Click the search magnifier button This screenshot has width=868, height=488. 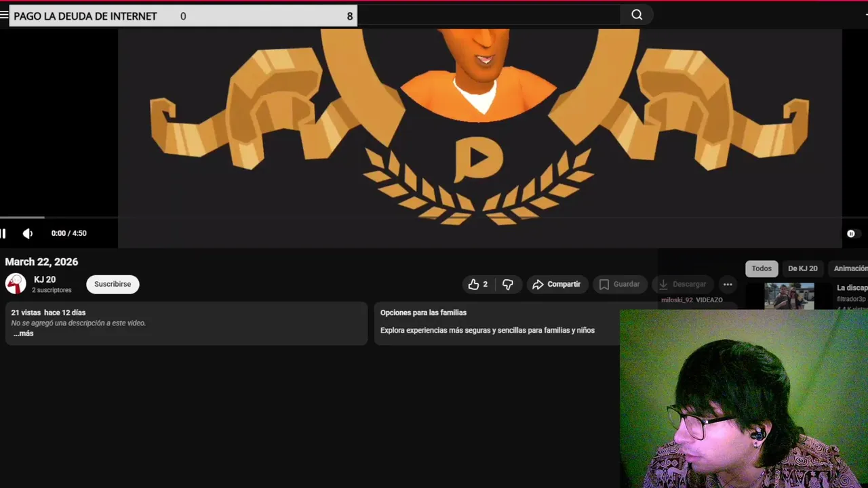point(637,15)
